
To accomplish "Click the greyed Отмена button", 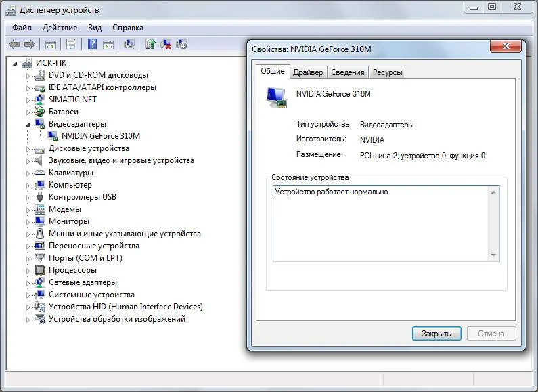I will click(491, 334).
